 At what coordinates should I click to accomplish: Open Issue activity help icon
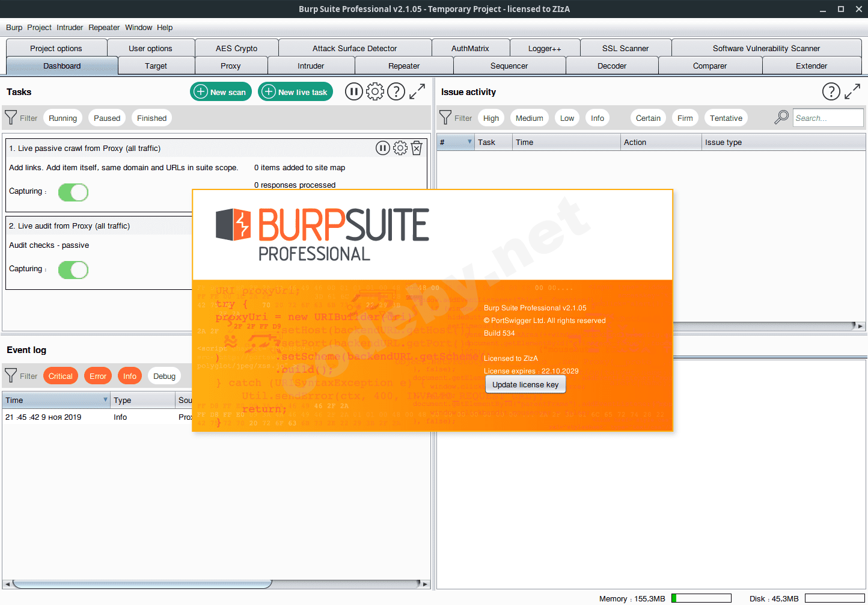[x=831, y=91]
